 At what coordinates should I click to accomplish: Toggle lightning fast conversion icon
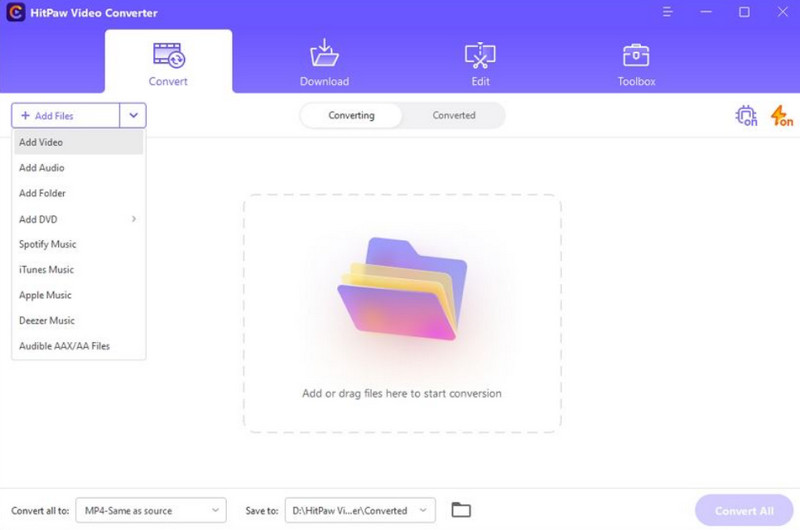click(782, 116)
